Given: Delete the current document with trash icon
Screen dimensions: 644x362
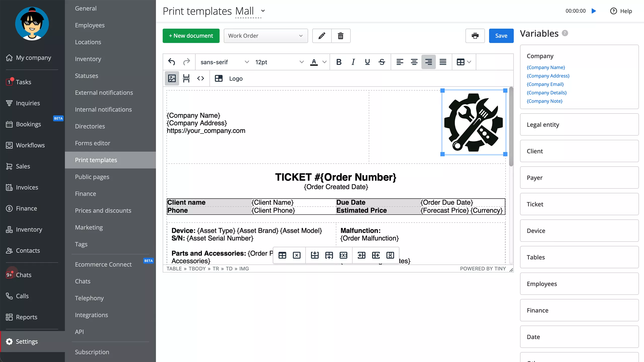Looking at the screenshot, I should tap(341, 36).
